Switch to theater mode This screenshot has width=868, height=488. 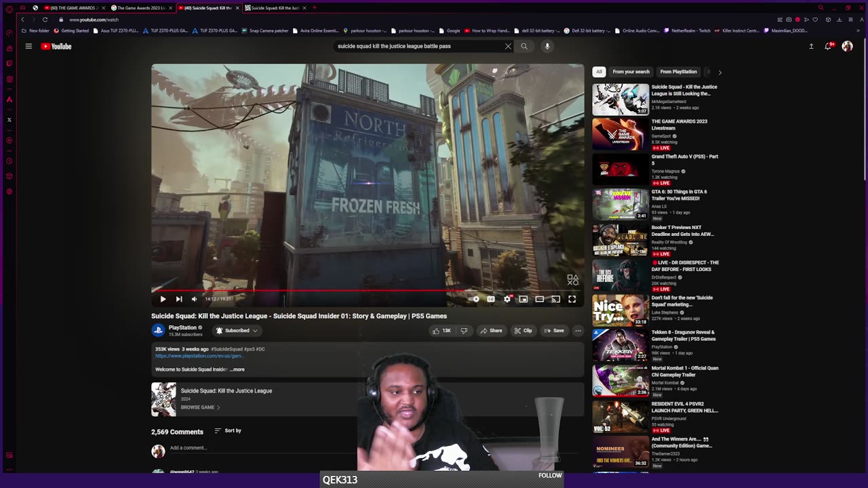pyautogui.click(x=540, y=299)
